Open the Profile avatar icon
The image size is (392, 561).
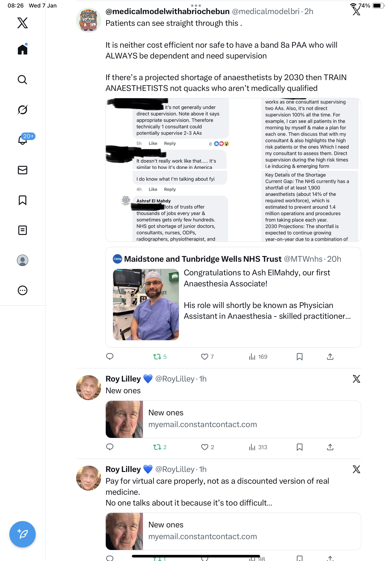tap(22, 260)
